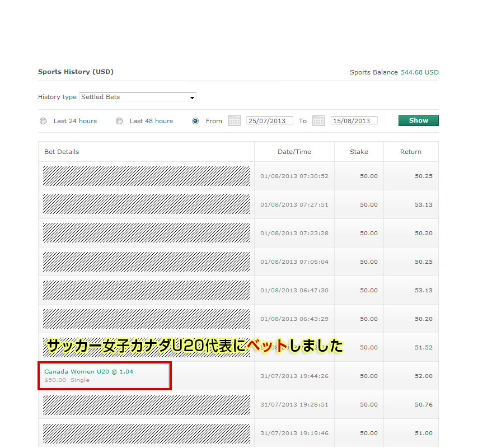Select the Last 48 hours radio button

[x=119, y=121]
